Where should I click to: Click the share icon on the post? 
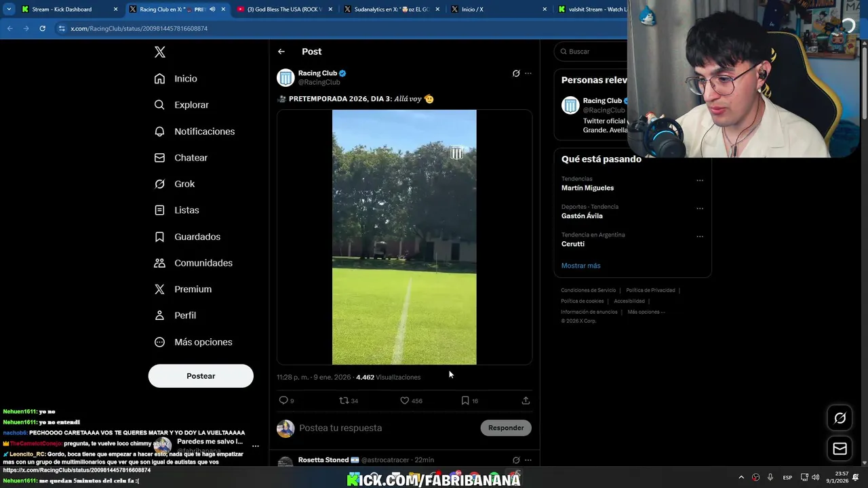[x=526, y=401]
